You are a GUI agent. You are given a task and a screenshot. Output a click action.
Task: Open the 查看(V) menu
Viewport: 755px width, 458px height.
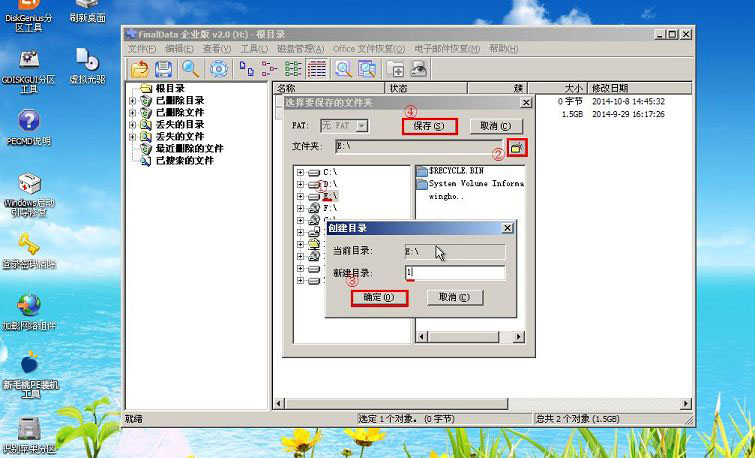[x=217, y=49]
